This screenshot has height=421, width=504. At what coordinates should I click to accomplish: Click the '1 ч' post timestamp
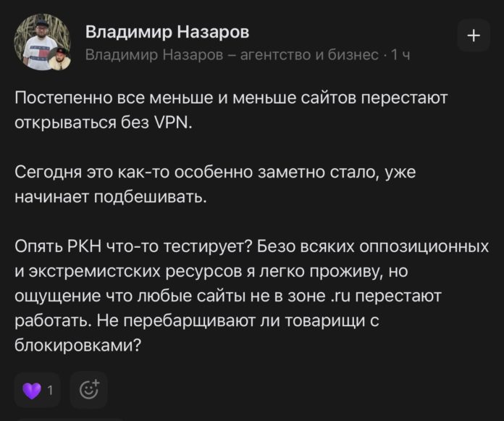click(x=400, y=55)
